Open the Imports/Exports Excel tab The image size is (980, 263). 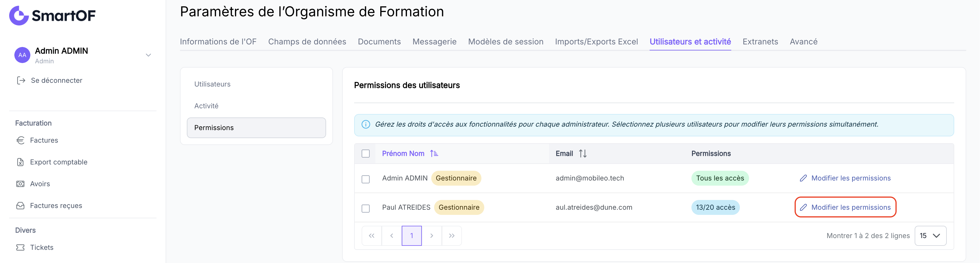596,42
